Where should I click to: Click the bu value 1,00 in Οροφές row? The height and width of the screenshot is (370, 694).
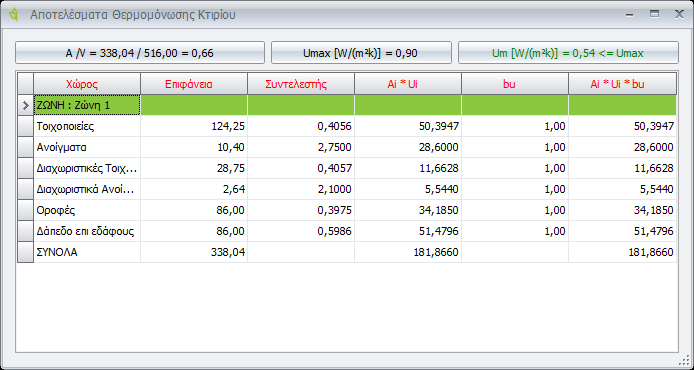click(x=515, y=210)
